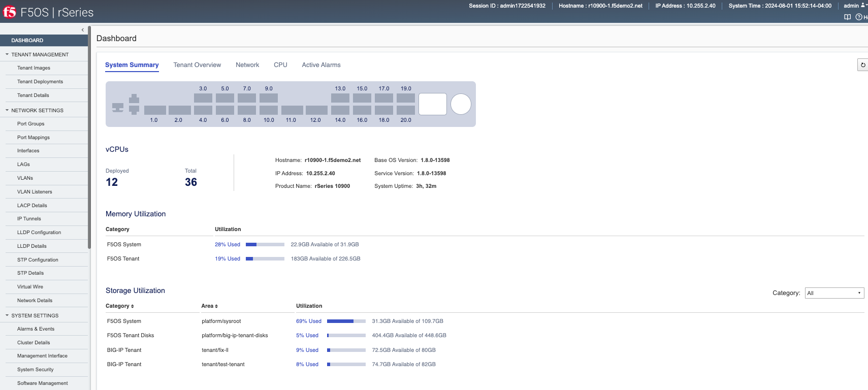Click port 1.0 on the chassis diagram

[155, 110]
